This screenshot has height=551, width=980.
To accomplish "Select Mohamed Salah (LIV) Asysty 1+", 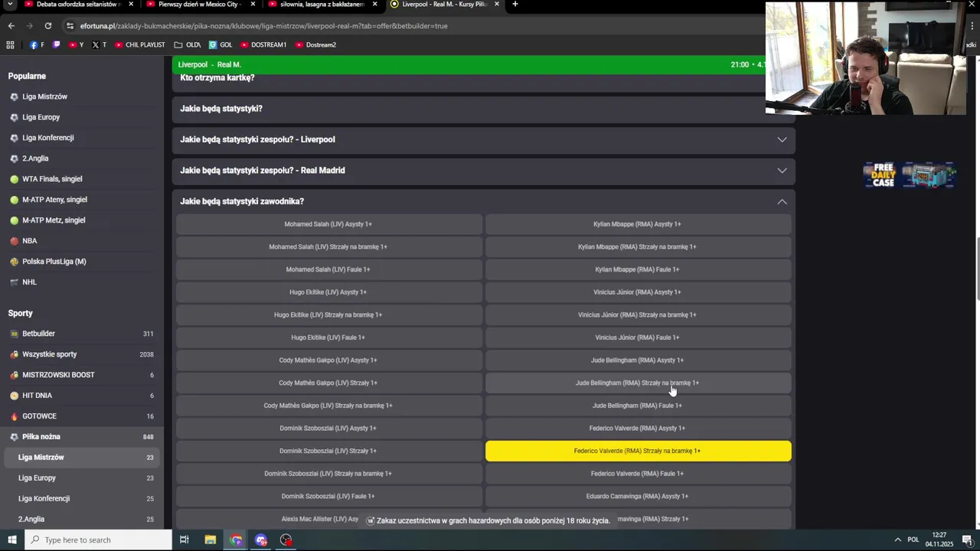I will coord(328,224).
